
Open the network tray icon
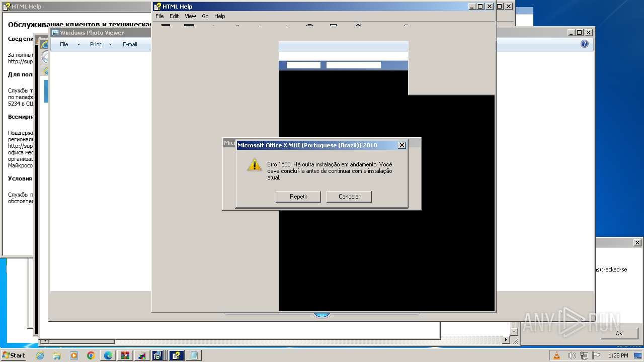click(x=584, y=355)
